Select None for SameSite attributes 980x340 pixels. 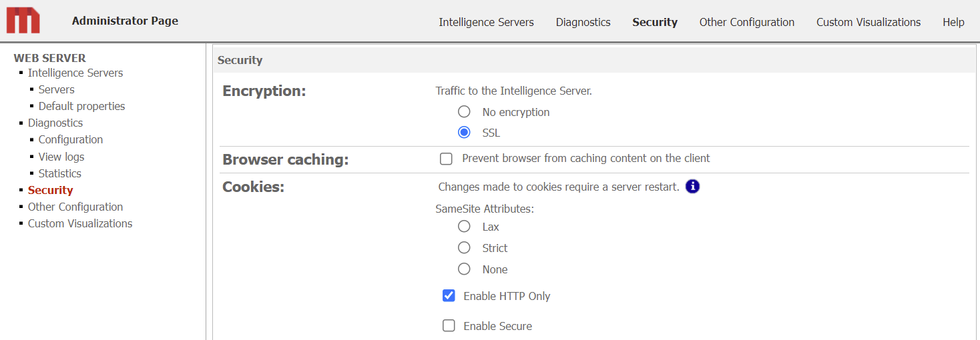(464, 269)
